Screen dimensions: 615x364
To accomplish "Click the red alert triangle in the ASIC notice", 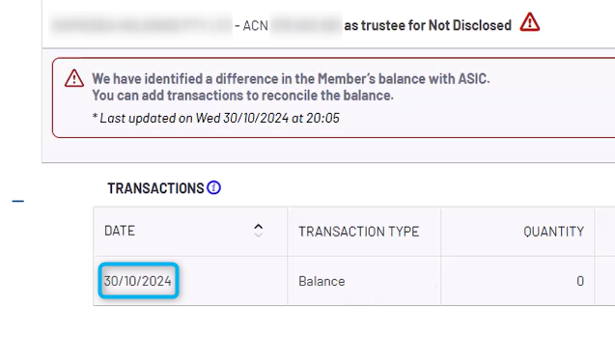I will tap(74, 78).
